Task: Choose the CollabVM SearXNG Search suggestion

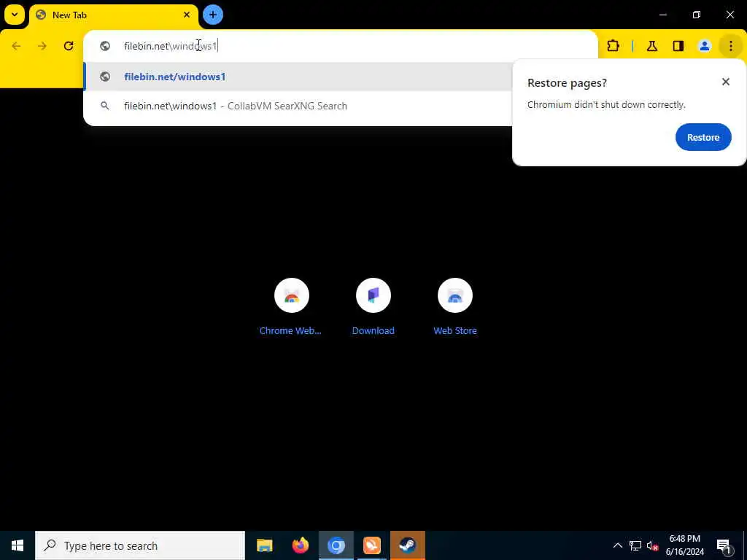Action: pos(298,106)
